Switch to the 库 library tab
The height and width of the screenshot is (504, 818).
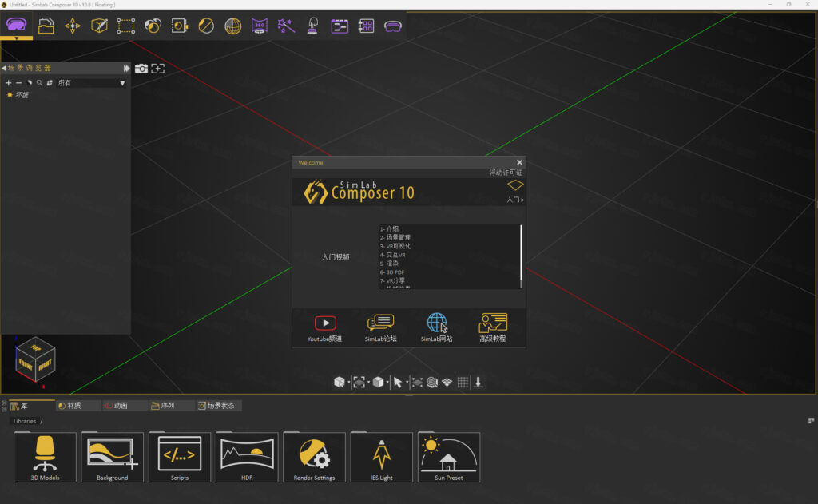tap(31, 406)
